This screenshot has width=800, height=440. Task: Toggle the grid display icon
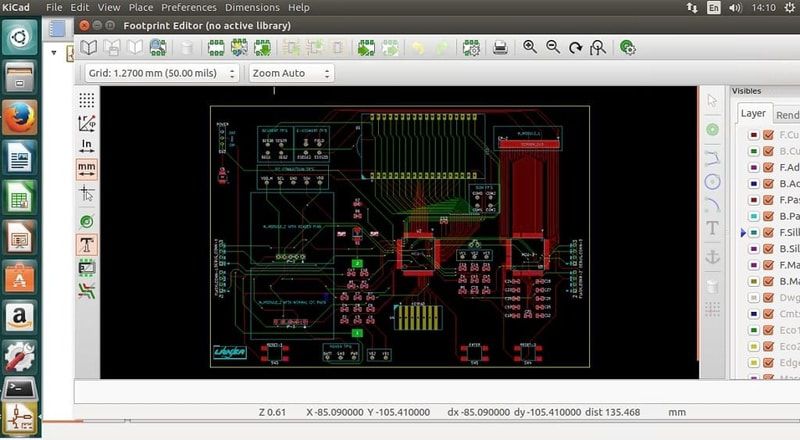pyautogui.click(x=87, y=100)
